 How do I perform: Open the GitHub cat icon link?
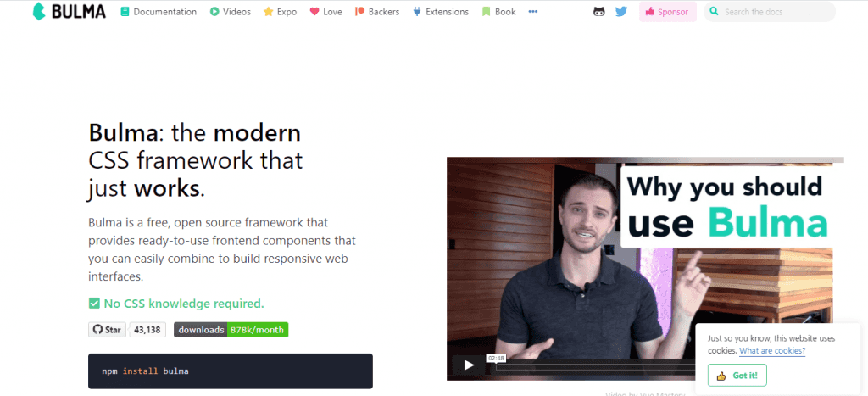599,12
